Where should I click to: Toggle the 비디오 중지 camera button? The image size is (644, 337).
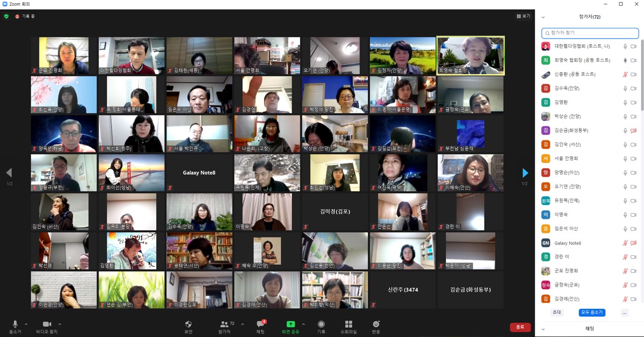[47, 325]
